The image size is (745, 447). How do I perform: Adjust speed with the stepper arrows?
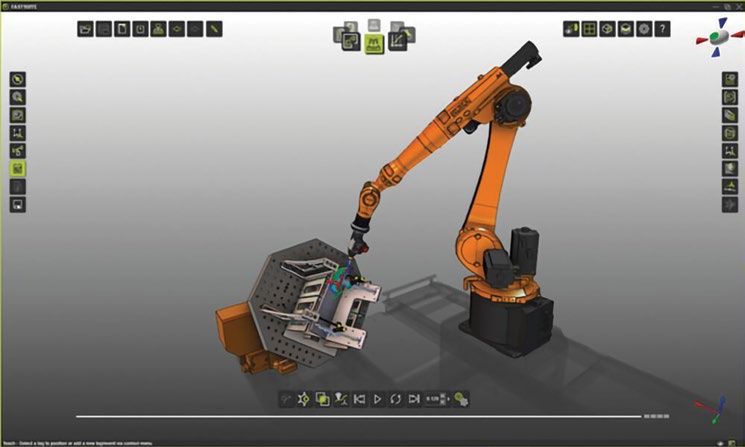(444, 399)
